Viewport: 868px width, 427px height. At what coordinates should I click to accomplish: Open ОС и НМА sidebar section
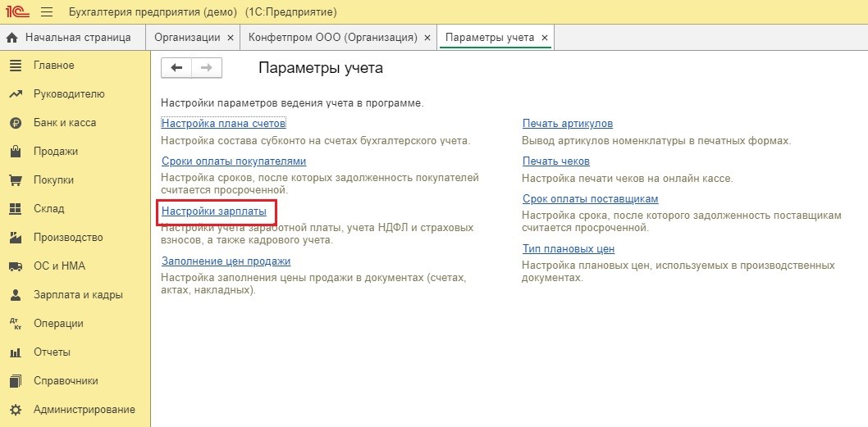(59, 266)
